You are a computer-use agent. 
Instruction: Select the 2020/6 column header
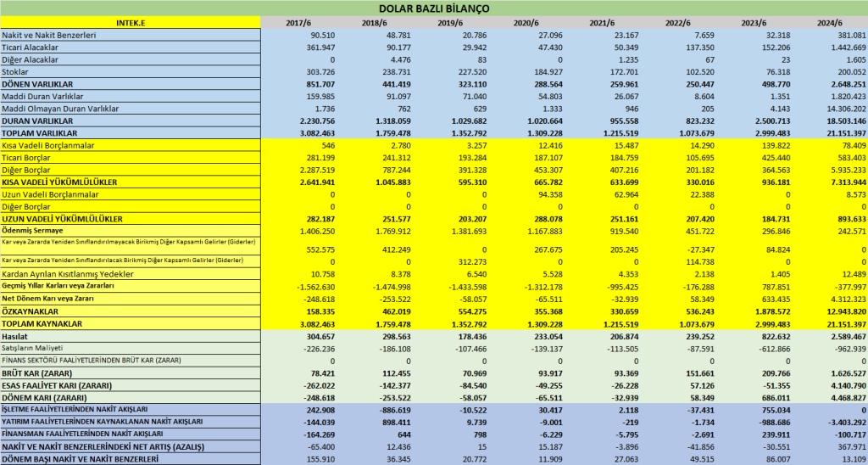526,23
